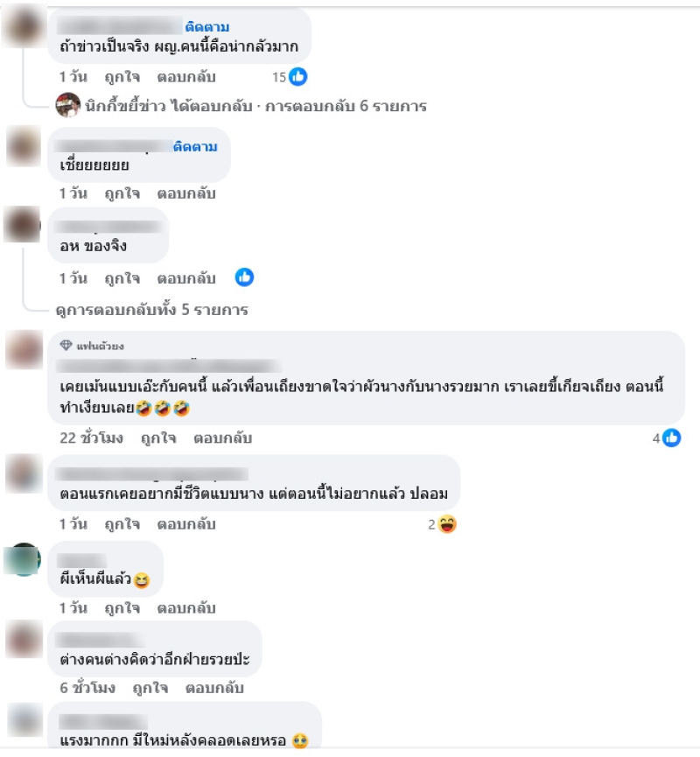Reply to the "ปลอม" comment
700x757 pixels.
[x=186, y=524]
